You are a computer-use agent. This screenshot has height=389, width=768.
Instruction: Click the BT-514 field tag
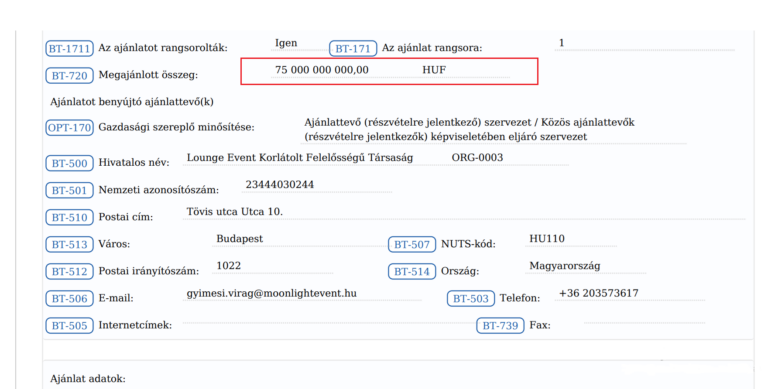412,271
